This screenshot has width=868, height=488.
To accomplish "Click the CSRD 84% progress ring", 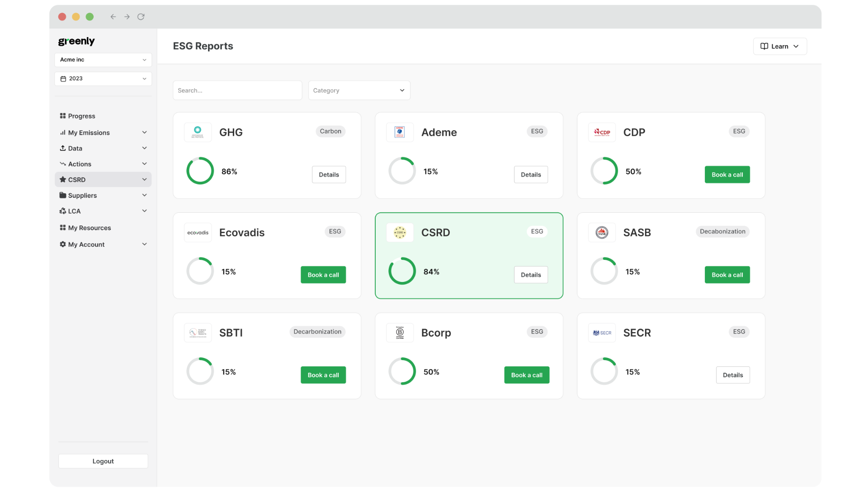I will coord(402,271).
